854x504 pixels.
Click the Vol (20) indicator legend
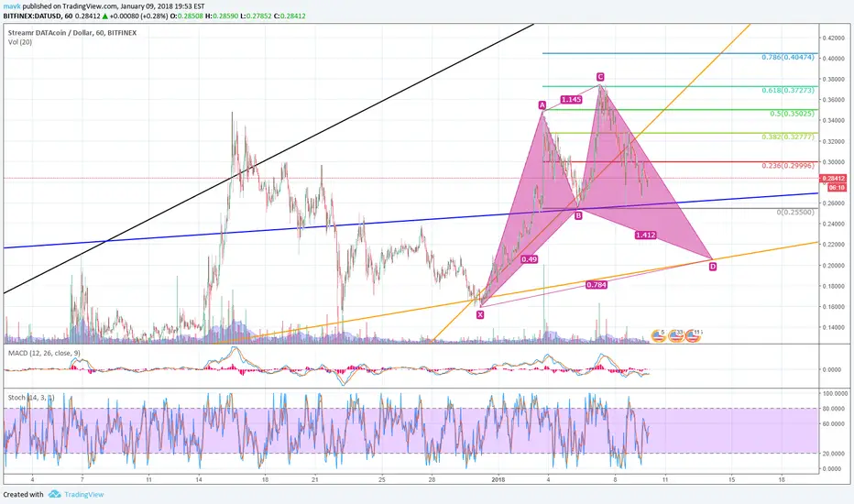20,42
